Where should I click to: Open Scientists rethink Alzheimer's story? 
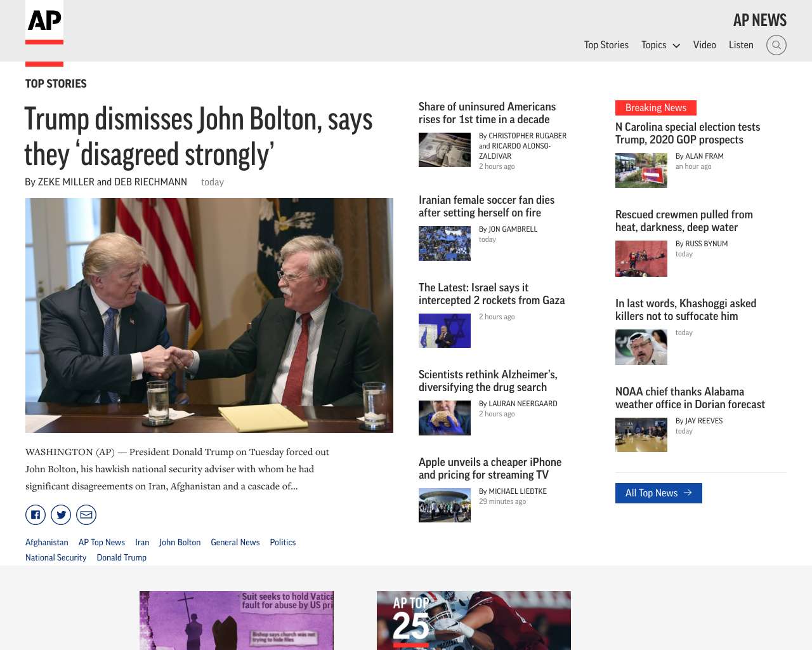click(488, 381)
